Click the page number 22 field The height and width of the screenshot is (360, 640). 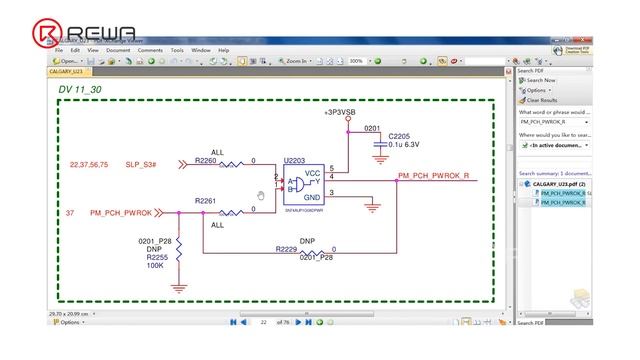coord(264,322)
